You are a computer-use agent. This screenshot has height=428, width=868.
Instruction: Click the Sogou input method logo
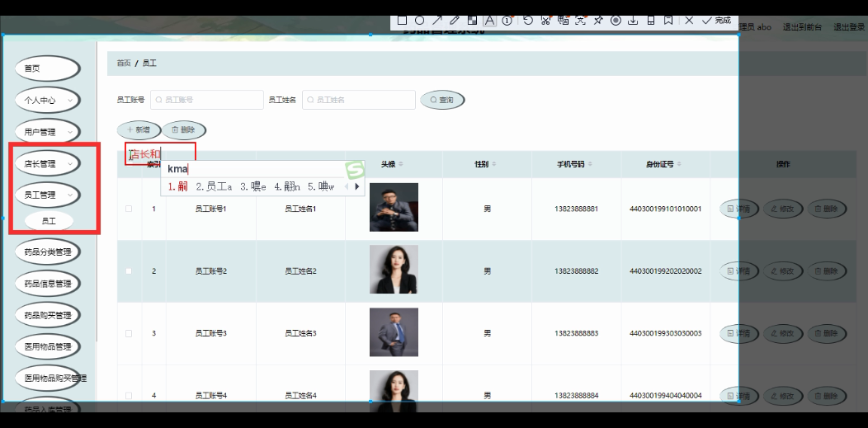click(354, 169)
